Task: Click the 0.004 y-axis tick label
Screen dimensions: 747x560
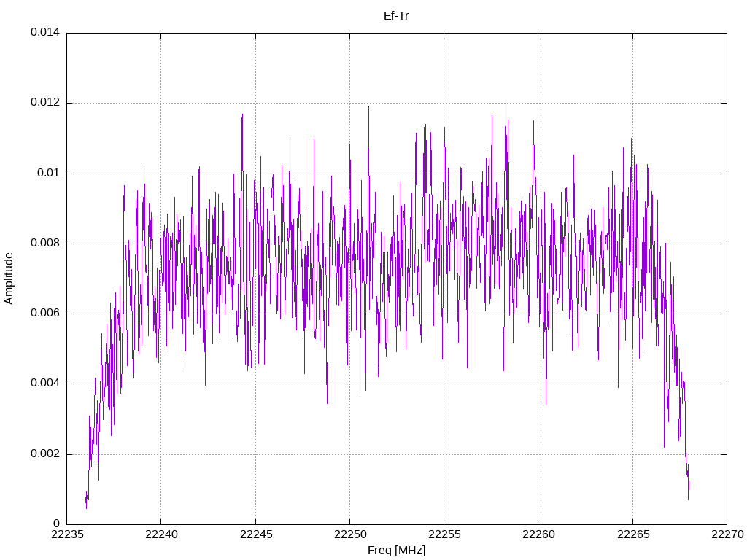Action: point(45,384)
